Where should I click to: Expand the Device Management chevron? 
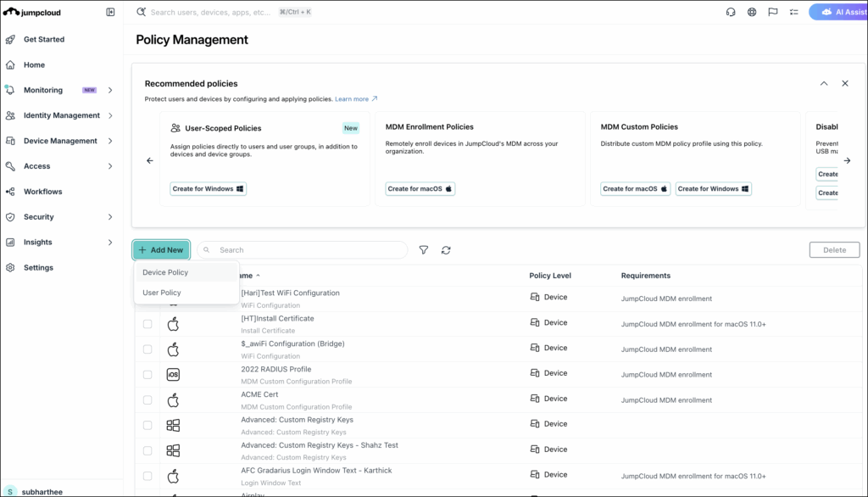tap(110, 141)
